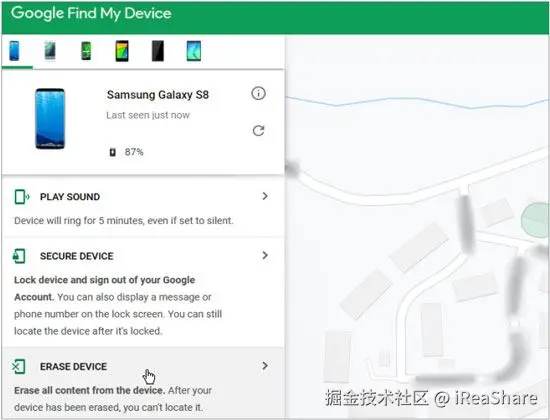Open the device info icon
The height and width of the screenshot is (420, 550).
click(x=259, y=93)
